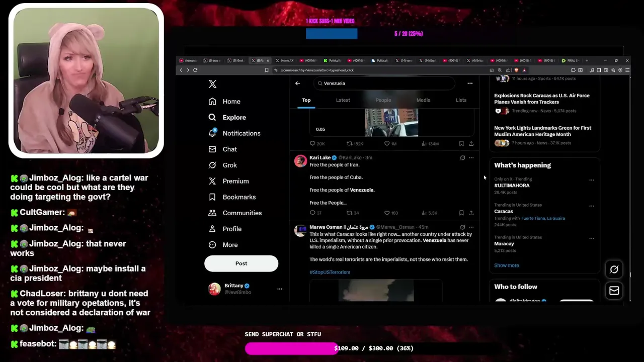Screen dimensions: 644x362
Task: Click Show more under trends
Action: coord(506,265)
